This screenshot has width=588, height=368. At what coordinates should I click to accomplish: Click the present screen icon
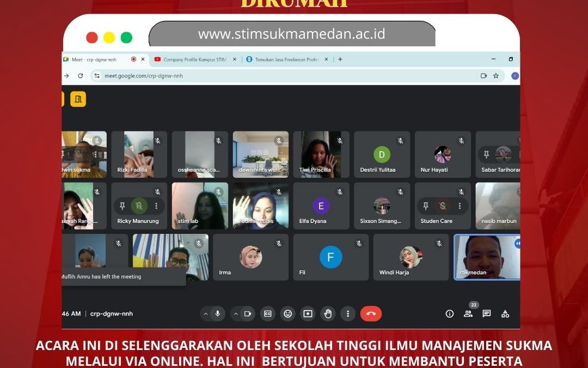tap(308, 313)
